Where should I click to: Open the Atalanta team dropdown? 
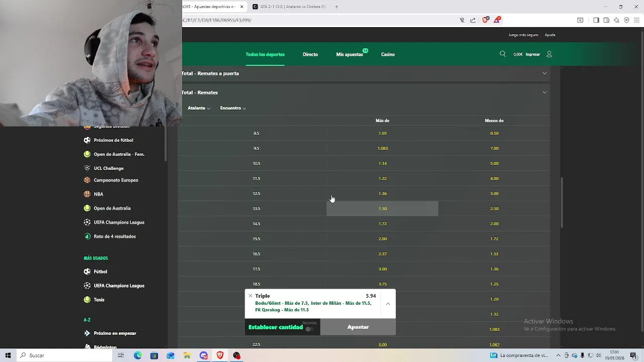pos(199,108)
